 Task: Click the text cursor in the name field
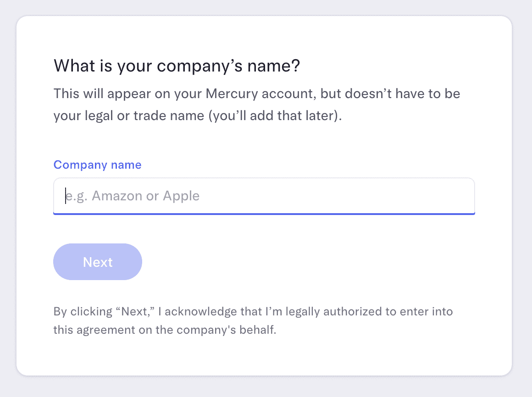click(x=66, y=196)
